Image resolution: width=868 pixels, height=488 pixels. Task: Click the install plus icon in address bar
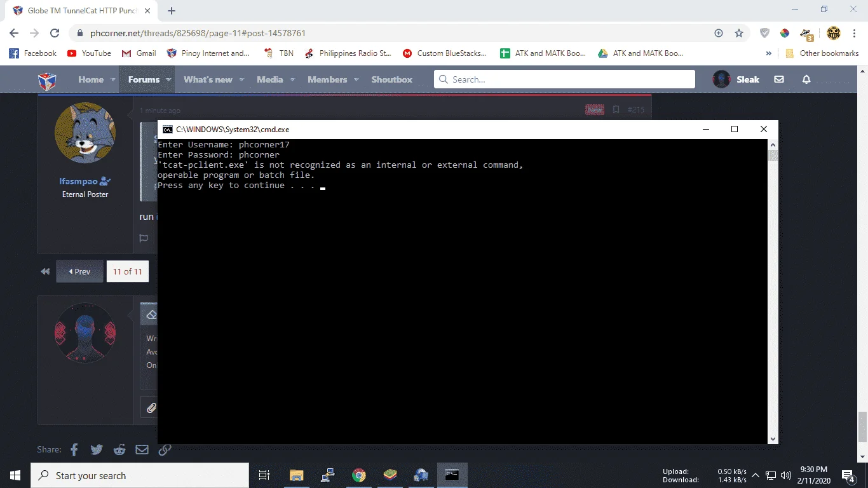719,33
